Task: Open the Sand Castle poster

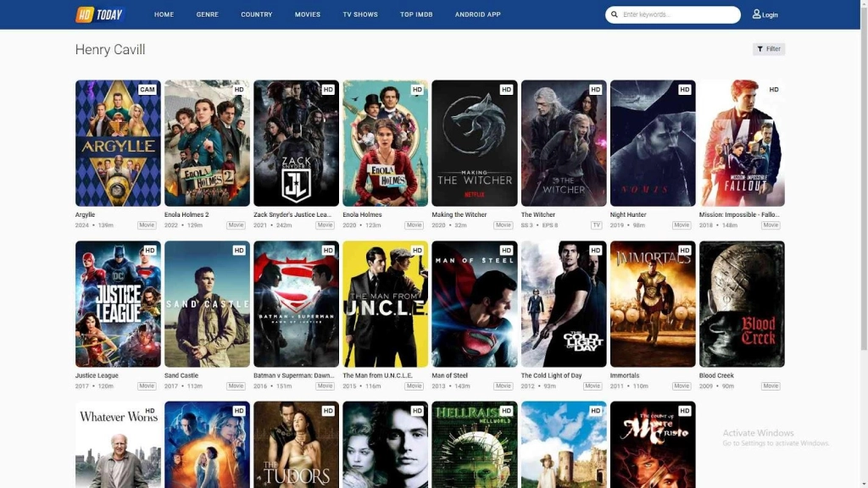Action: (x=207, y=304)
